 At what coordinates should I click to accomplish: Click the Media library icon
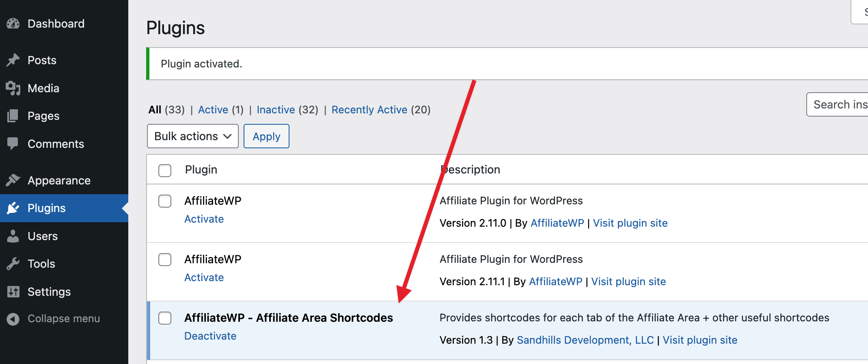[13, 88]
